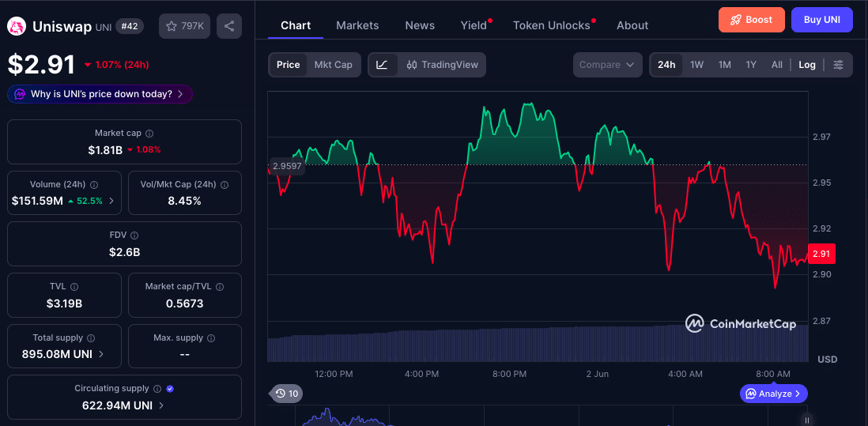
Task: Select the All time range
Action: (776, 65)
